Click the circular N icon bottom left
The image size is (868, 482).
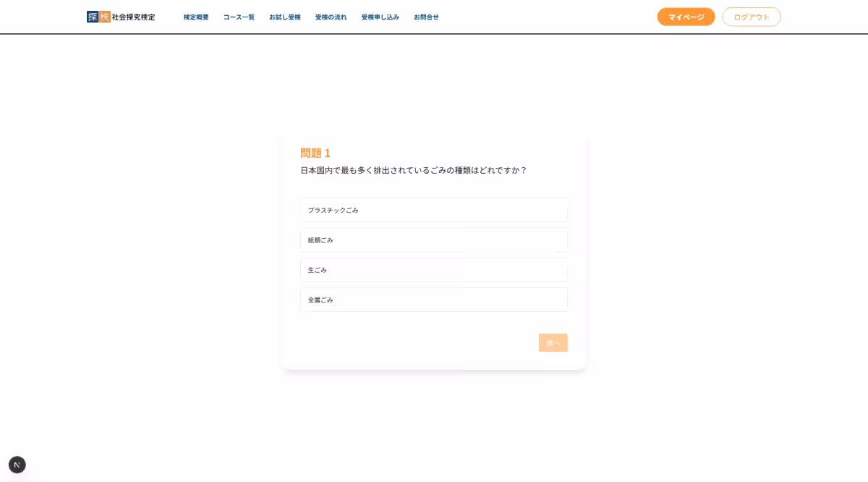point(17,465)
